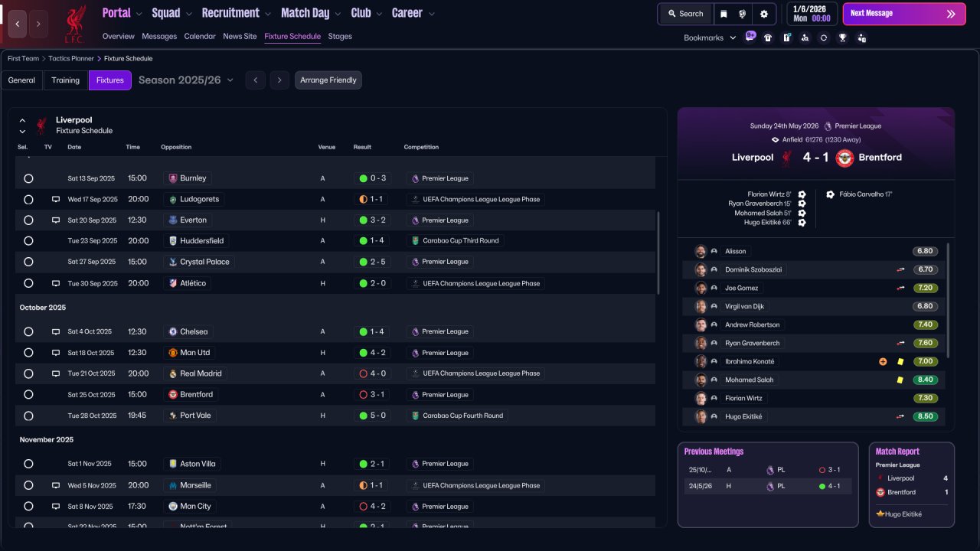Click the TV icon on the Real Madrid row
This screenshot has width=980, height=551.
[x=56, y=373]
